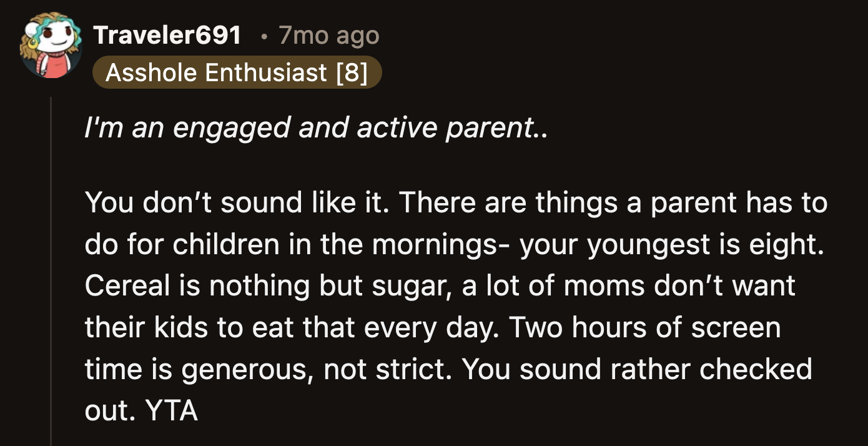The height and width of the screenshot is (446, 868).
Task: Click the phrase Two hours of screen time
Action: 646,327
